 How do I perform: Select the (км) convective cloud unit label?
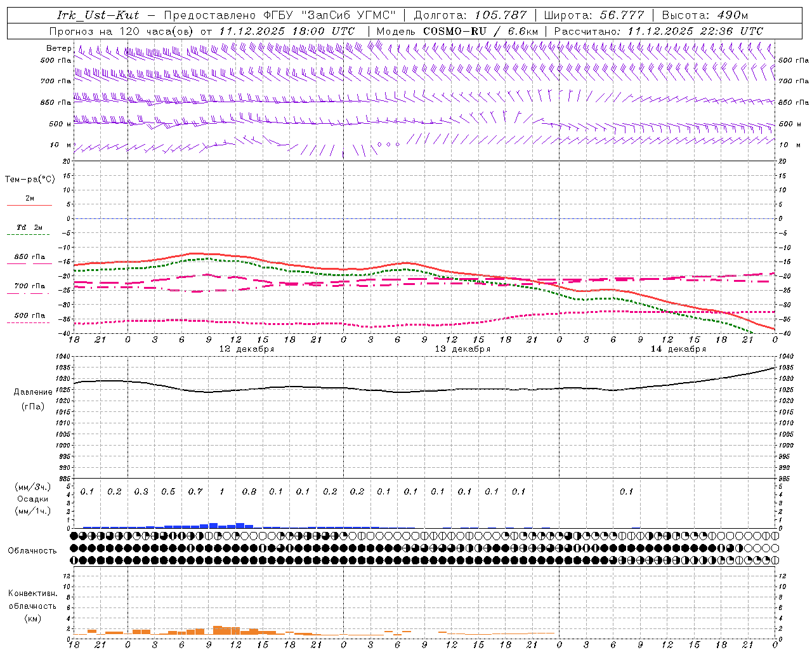(32, 618)
